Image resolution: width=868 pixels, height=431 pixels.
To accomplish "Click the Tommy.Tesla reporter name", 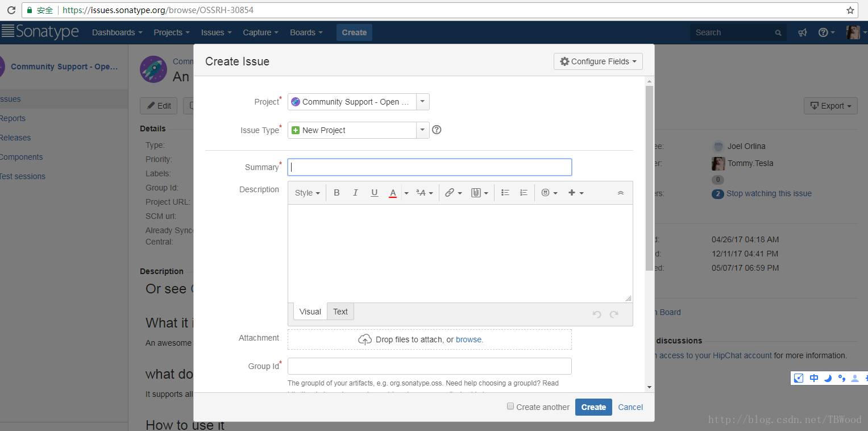I will point(750,163).
